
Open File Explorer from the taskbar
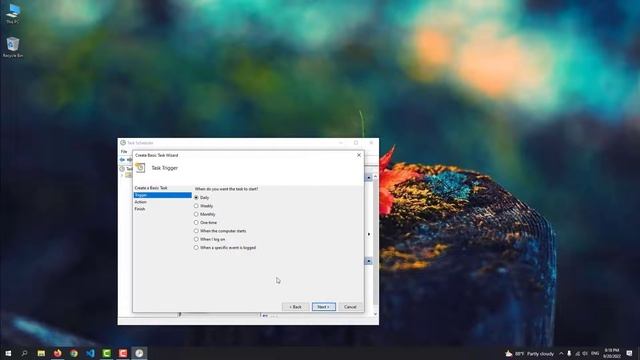(41, 353)
